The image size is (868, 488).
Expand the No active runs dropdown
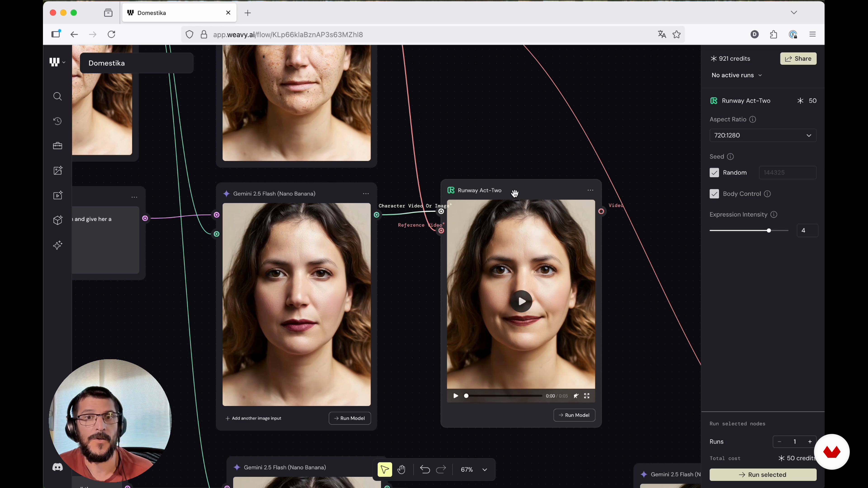[736, 75]
